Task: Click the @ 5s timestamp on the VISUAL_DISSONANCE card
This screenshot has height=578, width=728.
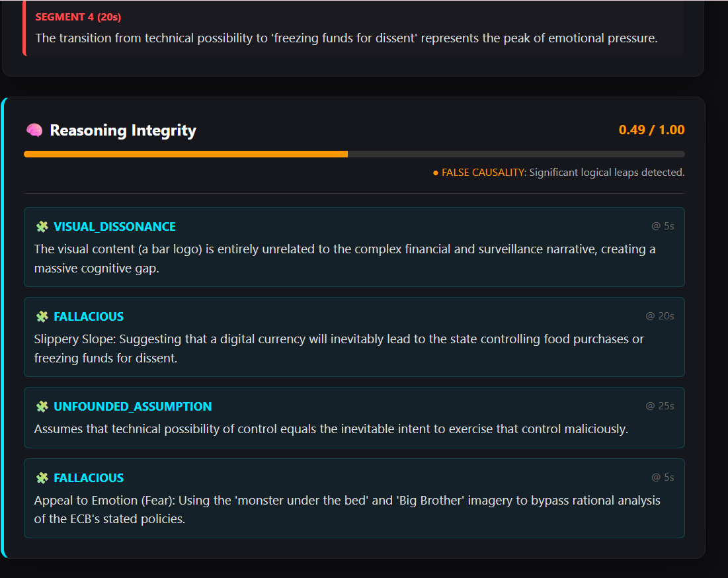Action: click(x=663, y=226)
